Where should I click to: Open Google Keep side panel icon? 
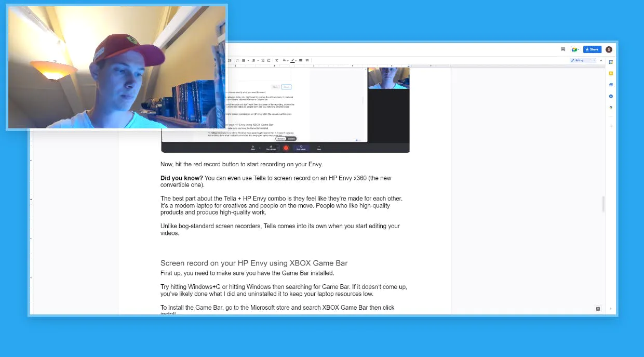click(x=611, y=73)
